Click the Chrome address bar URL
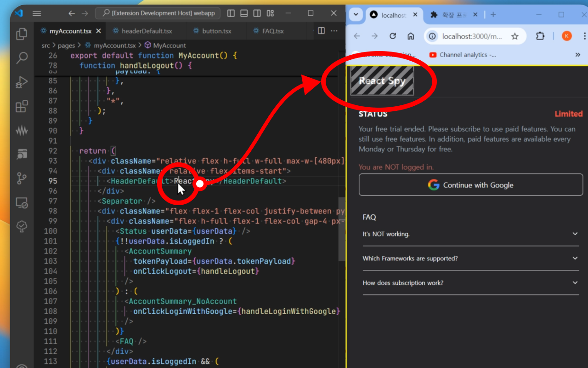 [x=471, y=36]
